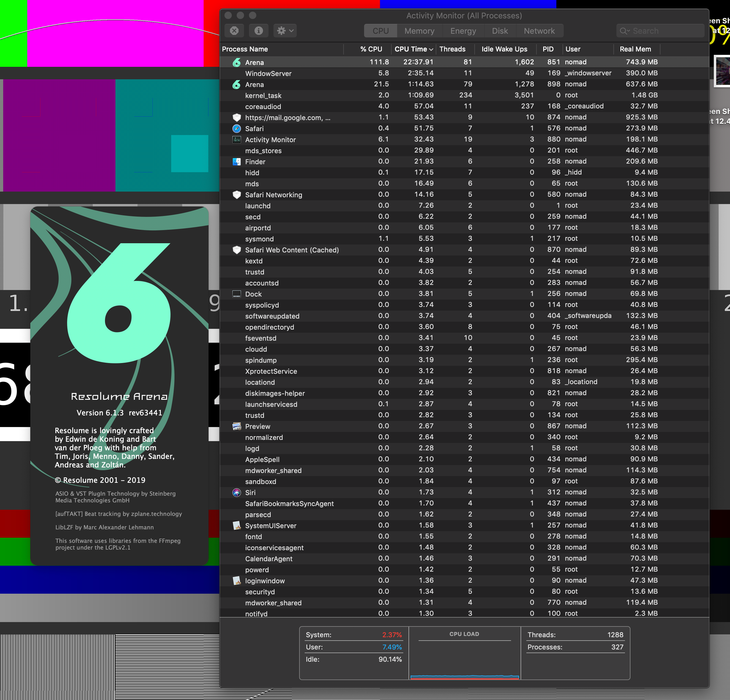Open the Disk tab

(x=499, y=31)
